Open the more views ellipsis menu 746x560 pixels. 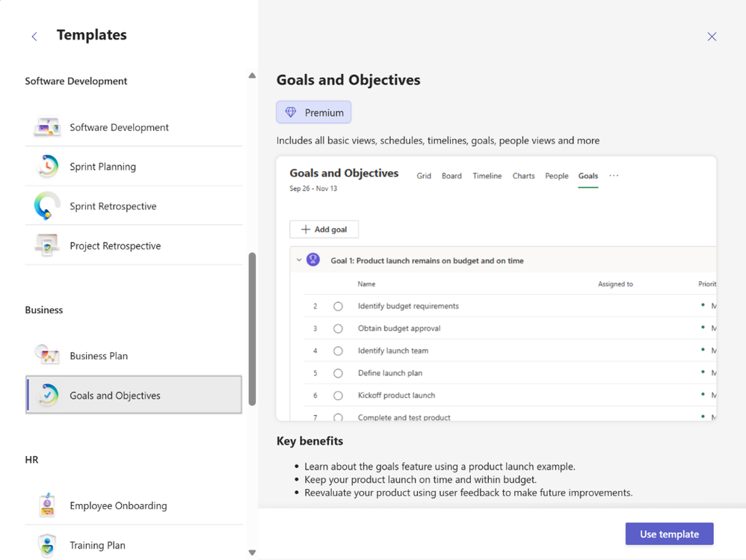coord(614,176)
